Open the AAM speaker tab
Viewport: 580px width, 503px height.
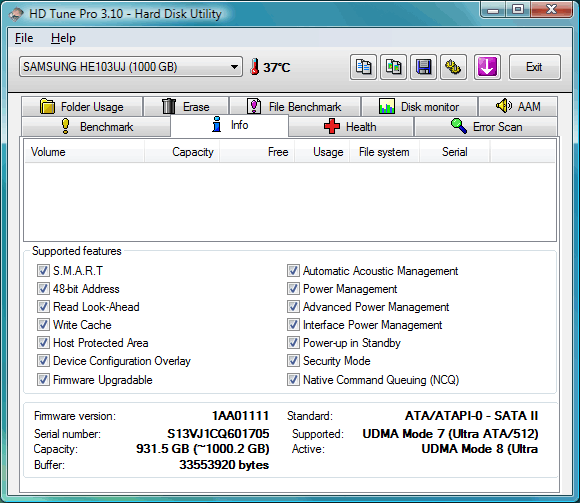tap(518, 107)
